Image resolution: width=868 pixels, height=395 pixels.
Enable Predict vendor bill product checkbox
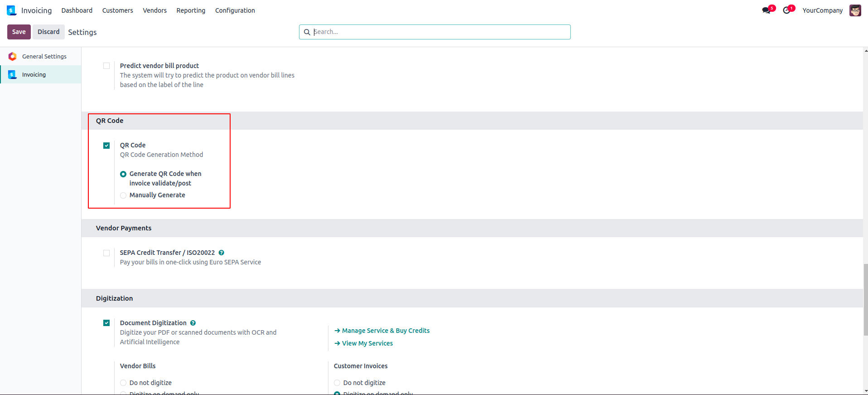(106, 66)
